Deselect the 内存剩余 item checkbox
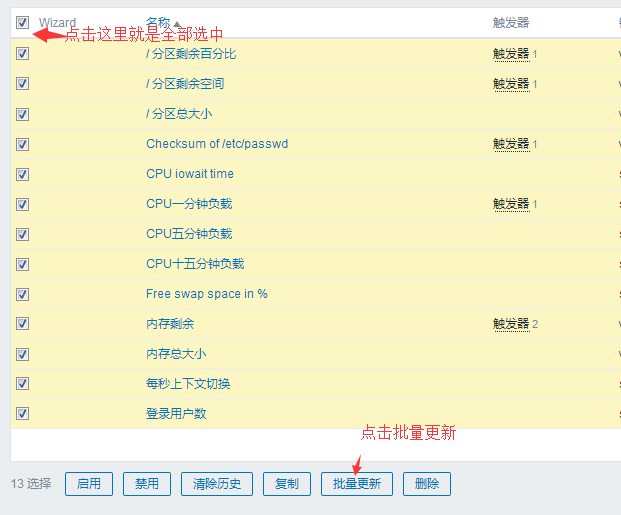The image size is (621, 515). (22, 324)
